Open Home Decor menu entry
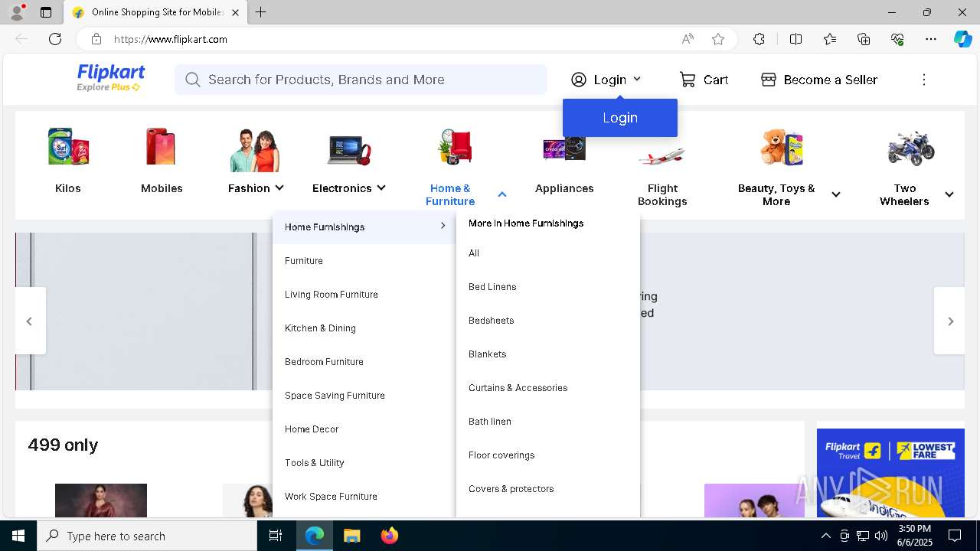 364,429
